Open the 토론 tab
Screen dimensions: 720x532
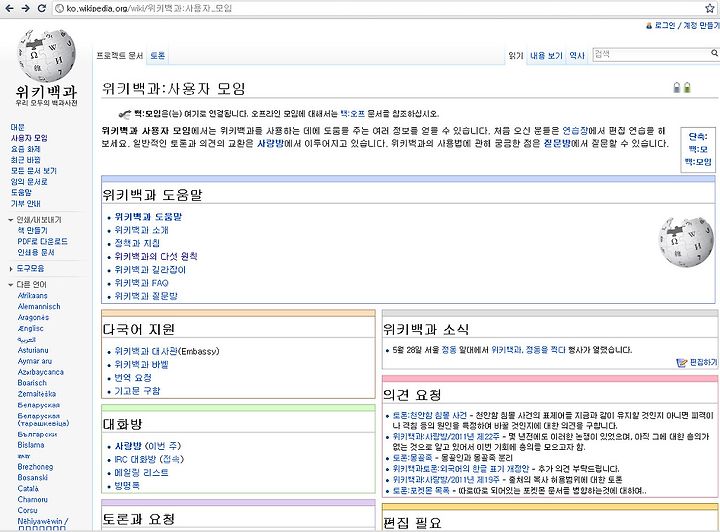point(158,56)
